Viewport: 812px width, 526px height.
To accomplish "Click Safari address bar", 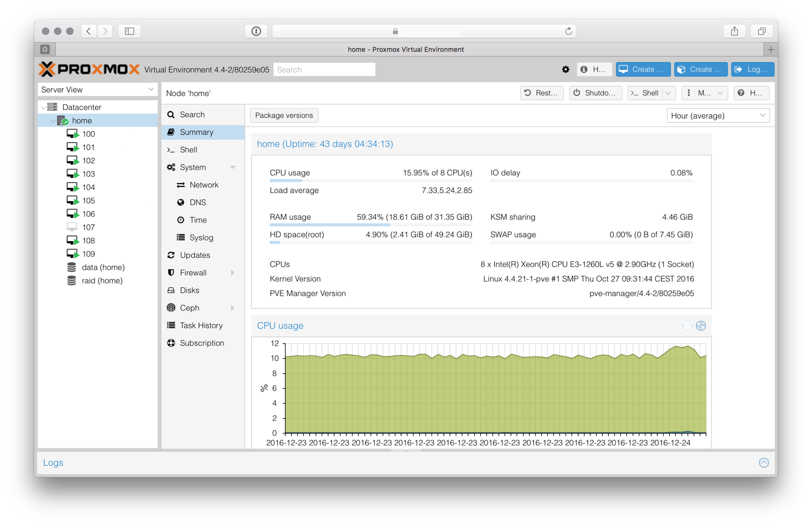I will pos(424,31).
